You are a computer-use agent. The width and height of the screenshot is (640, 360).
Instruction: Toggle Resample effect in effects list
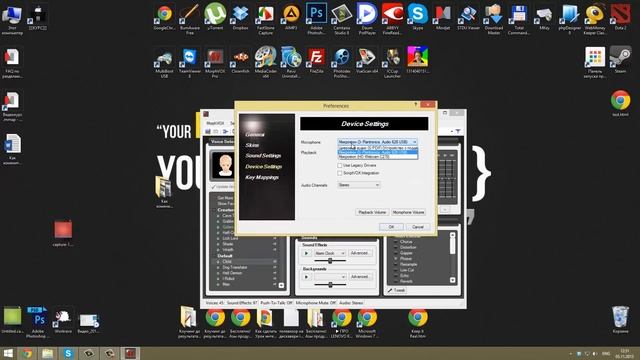pos(409,264)
